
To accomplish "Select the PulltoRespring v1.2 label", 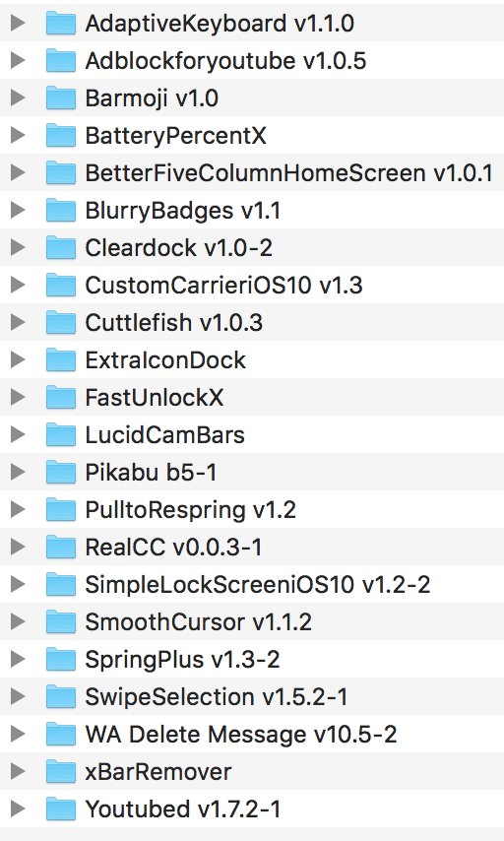I will 190,509.
